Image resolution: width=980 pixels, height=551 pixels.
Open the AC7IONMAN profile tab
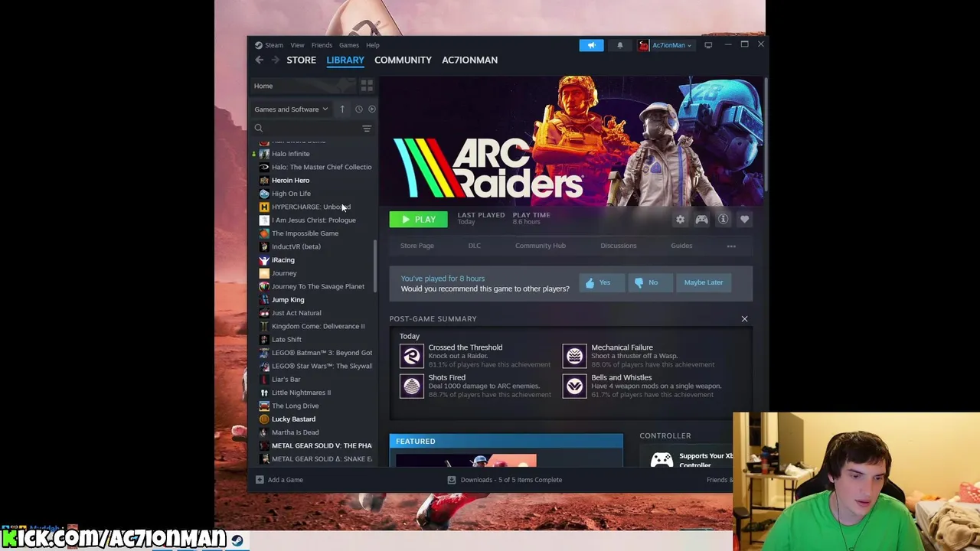coord(469,60)
